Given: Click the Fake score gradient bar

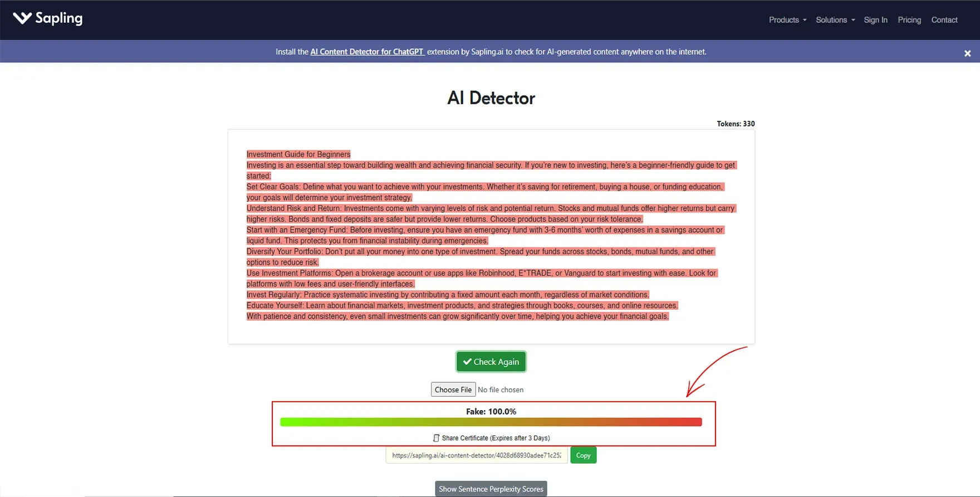Looking at the screenshot, I should (x=491, y=422).
